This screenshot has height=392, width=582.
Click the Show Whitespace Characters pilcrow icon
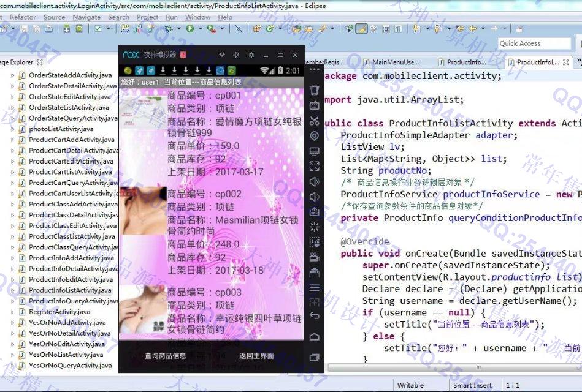pos(398,29)
